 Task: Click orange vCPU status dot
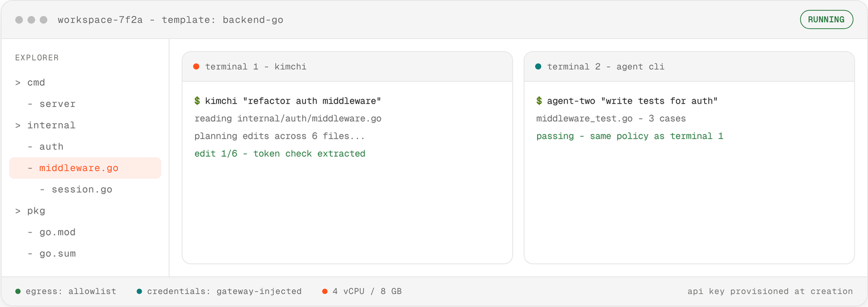[x=324, y=291]
